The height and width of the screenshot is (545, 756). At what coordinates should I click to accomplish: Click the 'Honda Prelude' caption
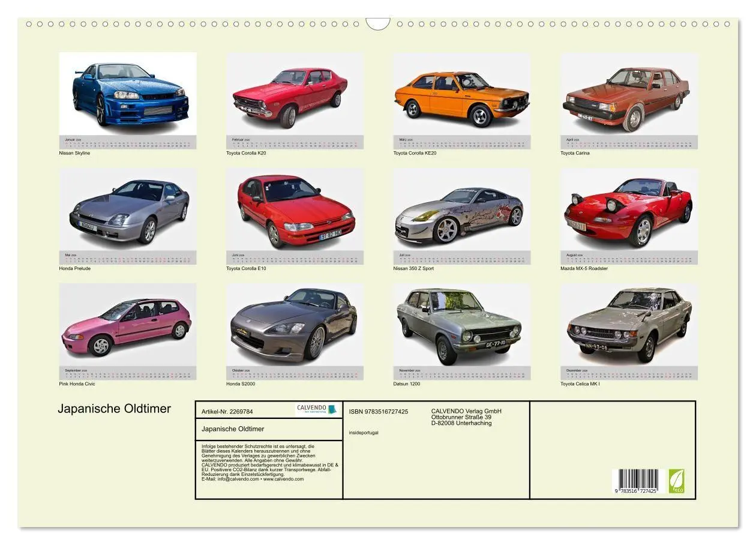[x=74, y=268]
